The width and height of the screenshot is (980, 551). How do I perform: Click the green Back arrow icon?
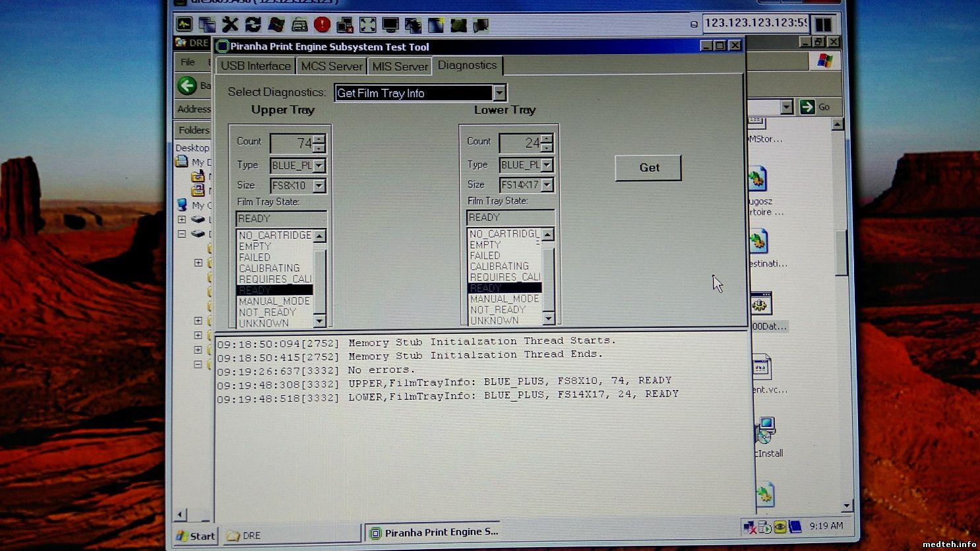(187, 85)
